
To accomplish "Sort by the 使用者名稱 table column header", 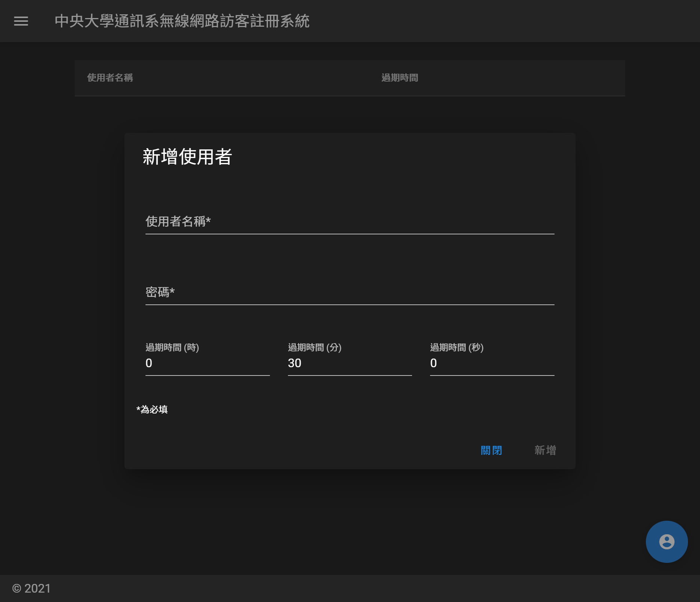I will [110, 78].
